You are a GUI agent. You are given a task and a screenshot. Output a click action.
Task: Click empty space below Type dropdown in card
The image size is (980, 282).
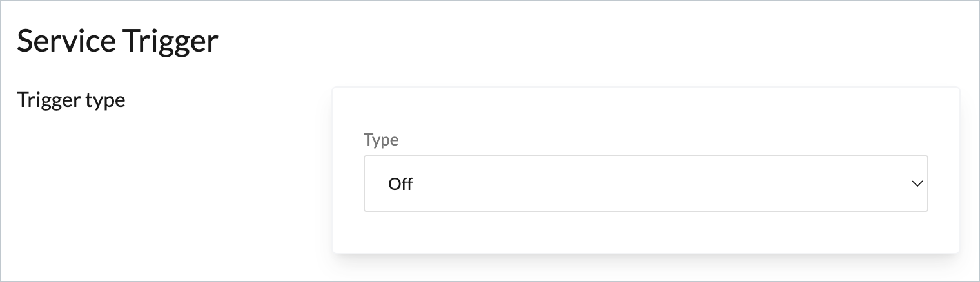(x=645, y=232)
